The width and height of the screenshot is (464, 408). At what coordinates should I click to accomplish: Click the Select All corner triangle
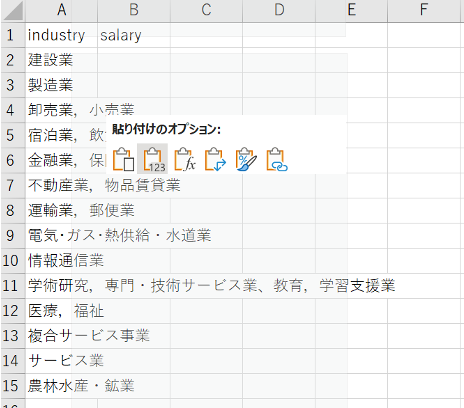pyautogui.click(x=13, y=11)
